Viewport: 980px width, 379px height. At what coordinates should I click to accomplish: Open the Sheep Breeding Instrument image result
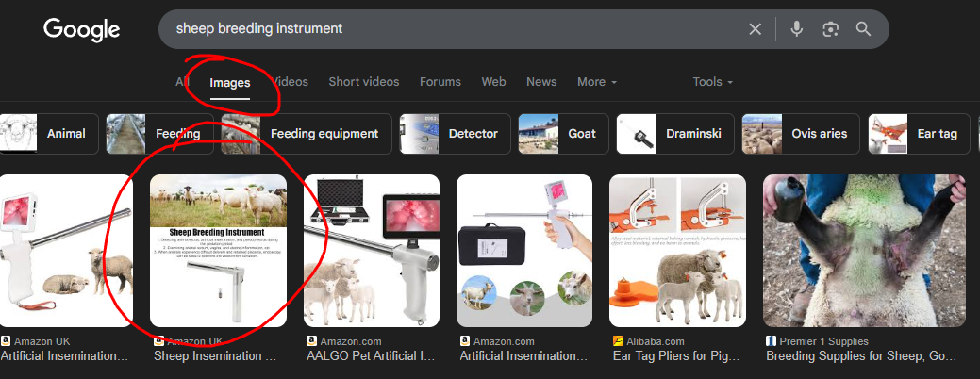click(218, 251)
